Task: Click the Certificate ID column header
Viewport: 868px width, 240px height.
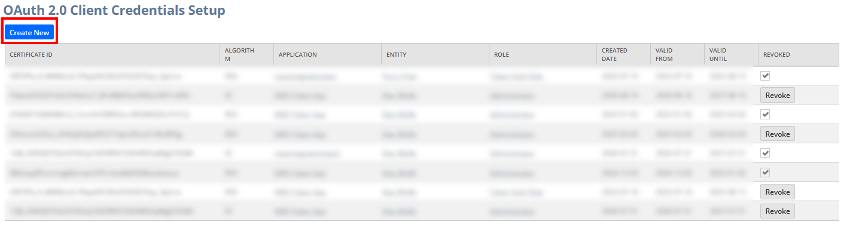Action: point(112,54)
